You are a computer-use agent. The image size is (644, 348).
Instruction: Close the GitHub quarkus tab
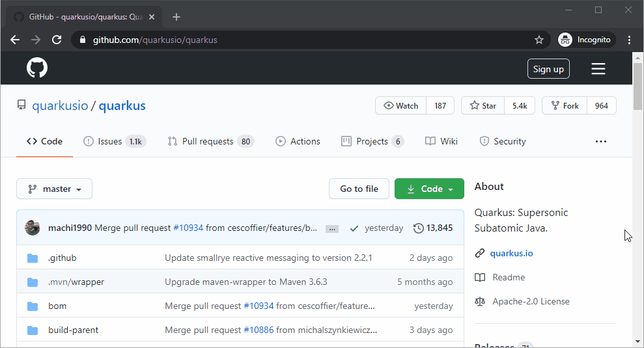pos(152,17)
